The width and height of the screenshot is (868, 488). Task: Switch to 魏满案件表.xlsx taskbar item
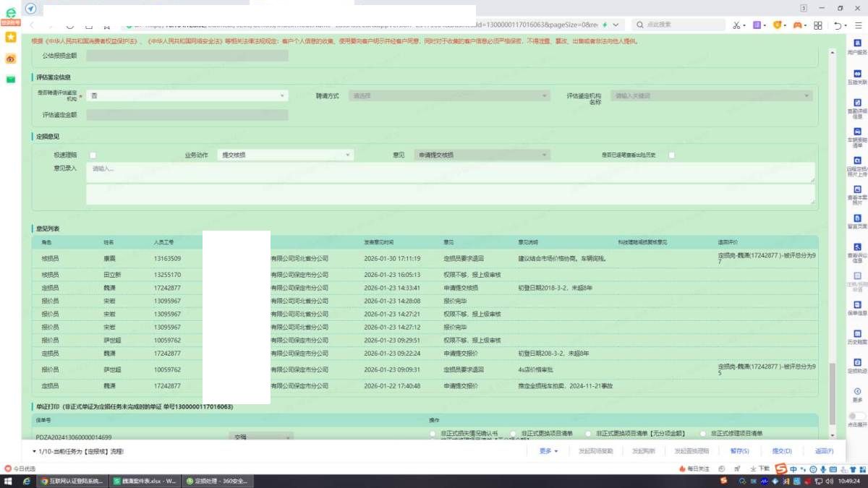point(145,481)
